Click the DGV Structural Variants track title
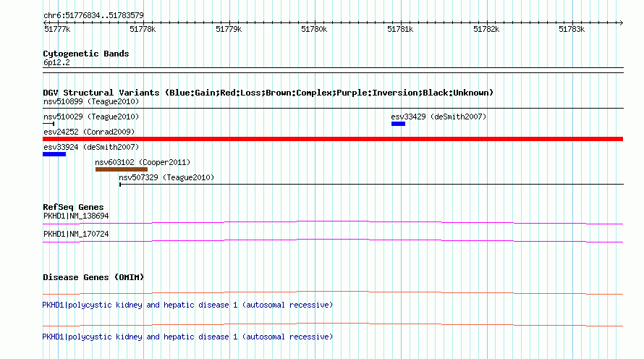 click(x=268, y=93)
